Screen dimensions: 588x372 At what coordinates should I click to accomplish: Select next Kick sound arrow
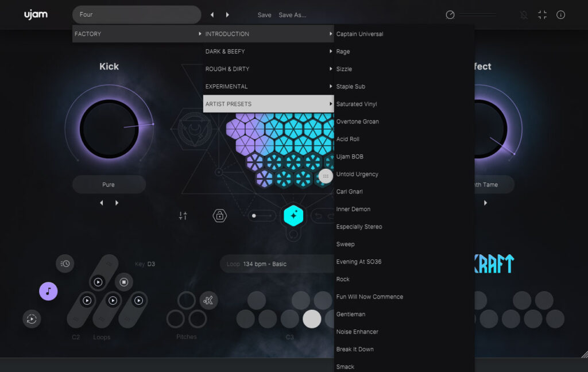117,203
